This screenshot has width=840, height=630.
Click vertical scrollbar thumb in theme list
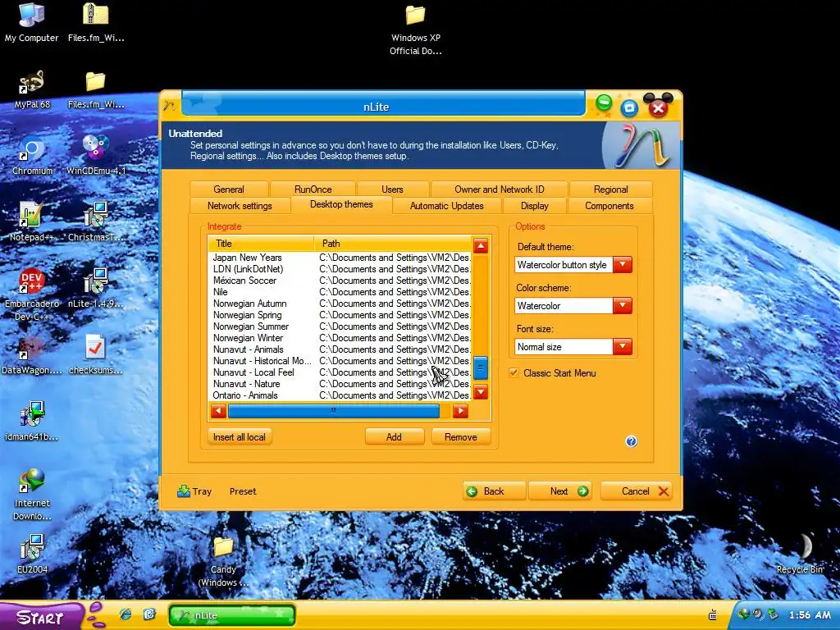[481, 368]
